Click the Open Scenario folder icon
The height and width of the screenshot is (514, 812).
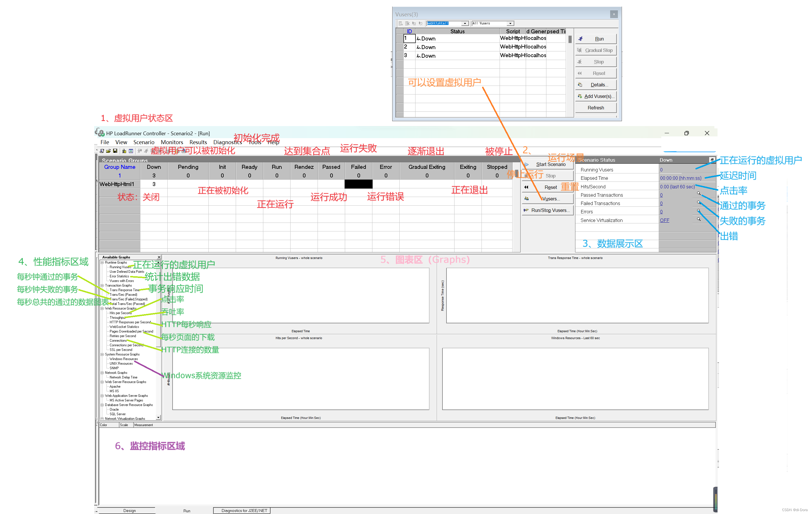(x=108, y=151)
